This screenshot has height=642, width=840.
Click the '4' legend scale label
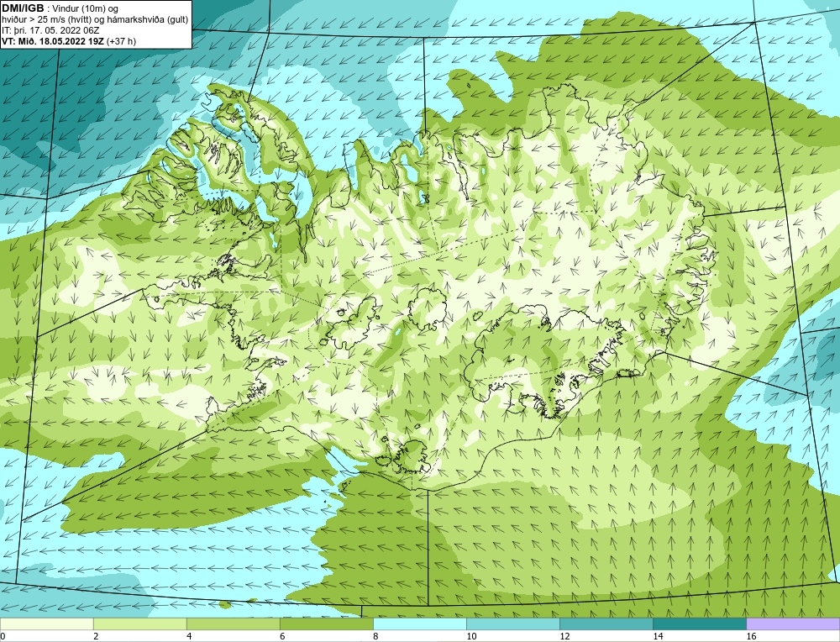(189, 636)
